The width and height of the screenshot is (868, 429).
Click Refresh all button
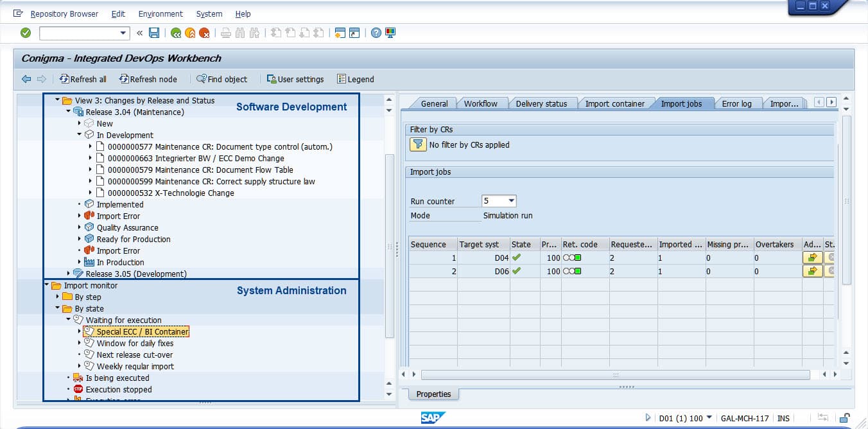tap(83, 79)
